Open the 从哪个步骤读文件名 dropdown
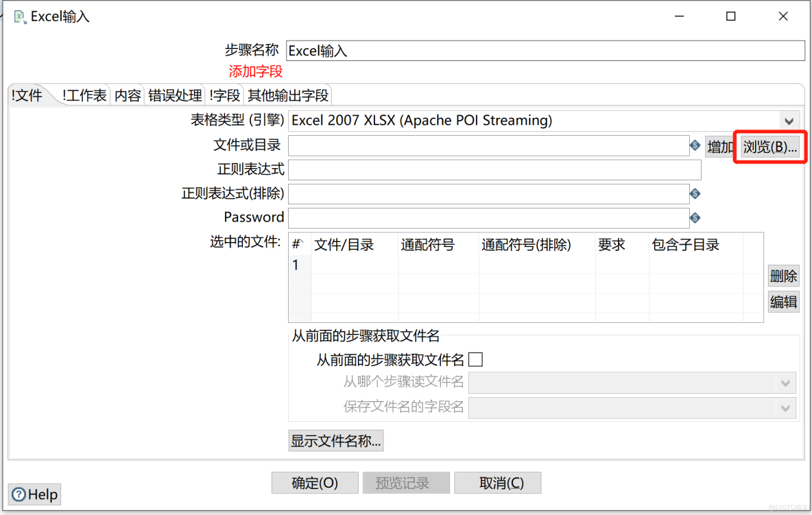This screenshot has height=515, width=812. point(786,383)
